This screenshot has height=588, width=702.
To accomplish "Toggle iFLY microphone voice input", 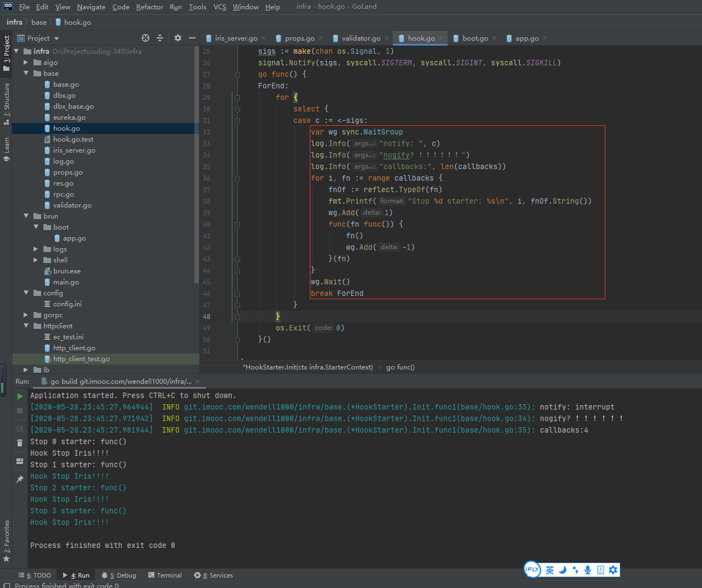I will point(588,570).
